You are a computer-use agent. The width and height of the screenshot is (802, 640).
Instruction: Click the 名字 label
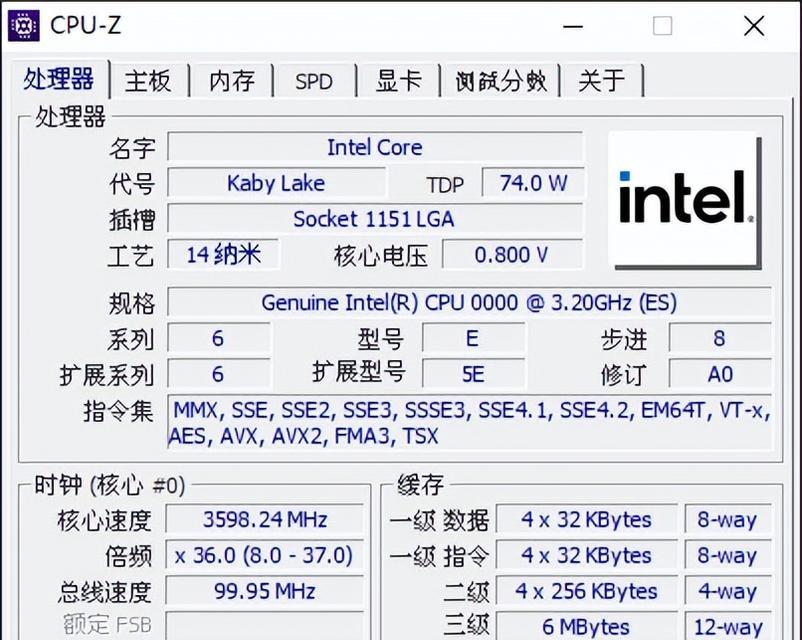tap(132, 148)
